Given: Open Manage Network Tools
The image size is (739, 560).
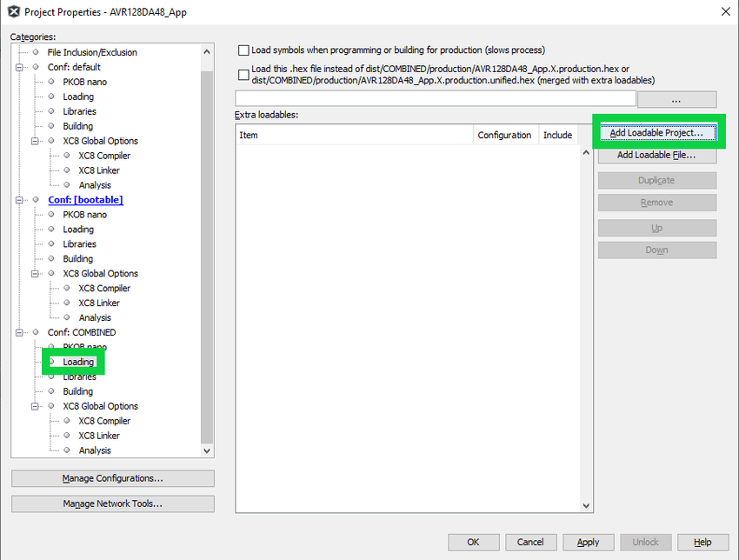Looking at the screenshot, I should [112, 503].
